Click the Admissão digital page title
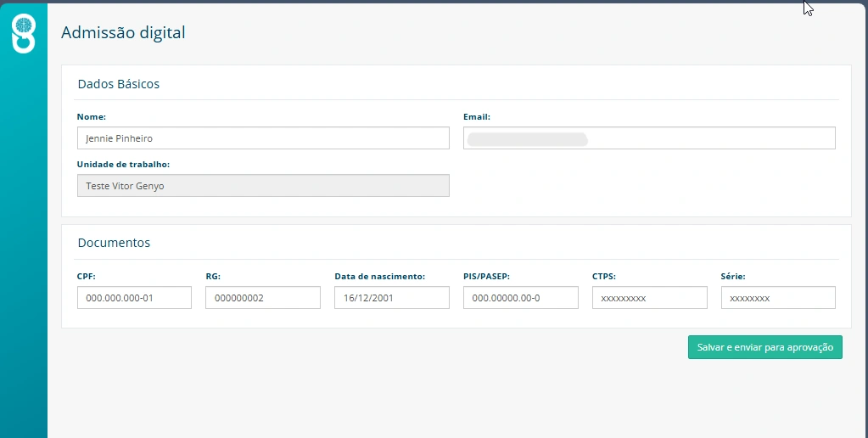The image size is (868, 438). click(x=123, y=32)
